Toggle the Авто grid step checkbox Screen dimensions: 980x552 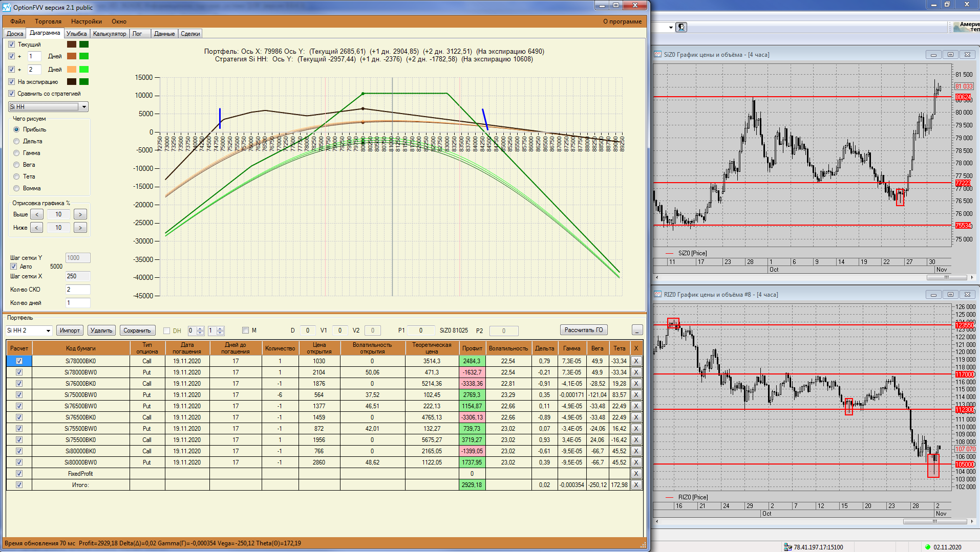14,267
